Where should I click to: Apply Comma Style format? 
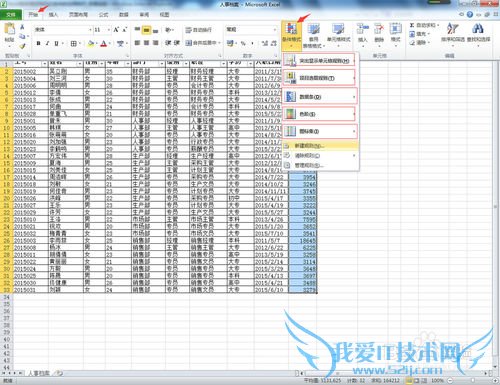point(252,43)
